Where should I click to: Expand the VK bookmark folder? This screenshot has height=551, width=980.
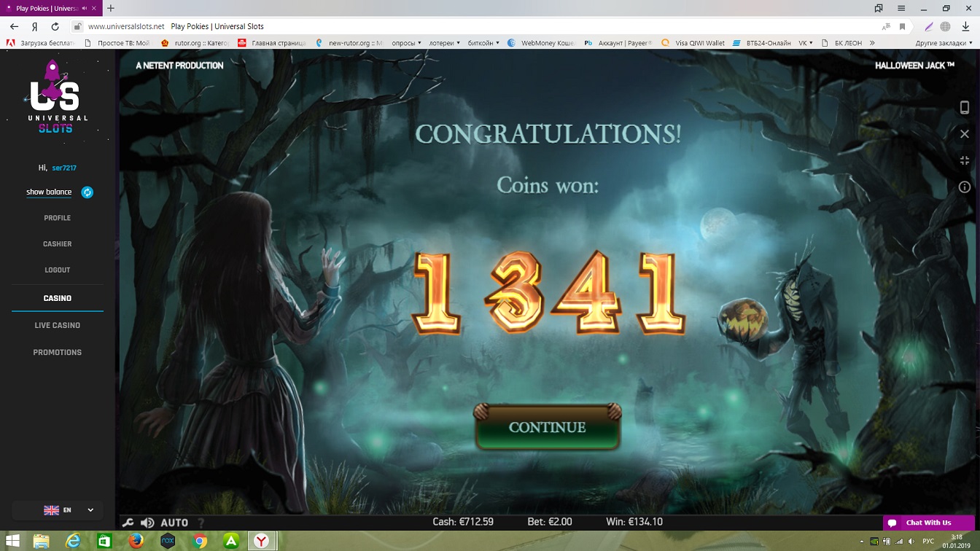pos(805,43)
